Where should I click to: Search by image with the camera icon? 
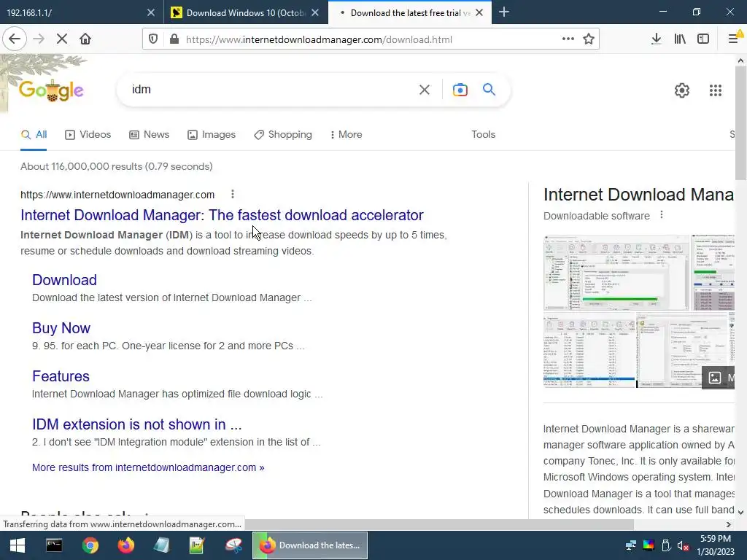(x=460, y=90)
